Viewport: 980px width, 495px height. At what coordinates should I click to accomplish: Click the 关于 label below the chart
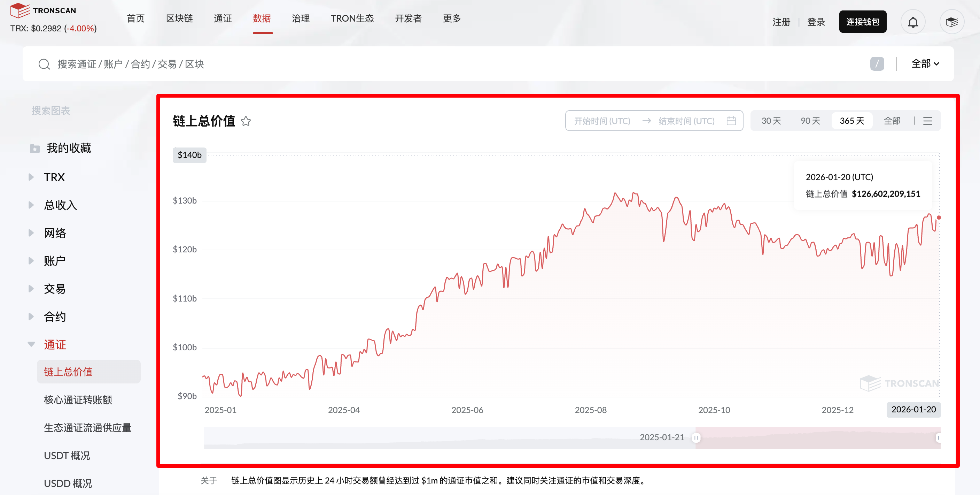pos(209,480)
